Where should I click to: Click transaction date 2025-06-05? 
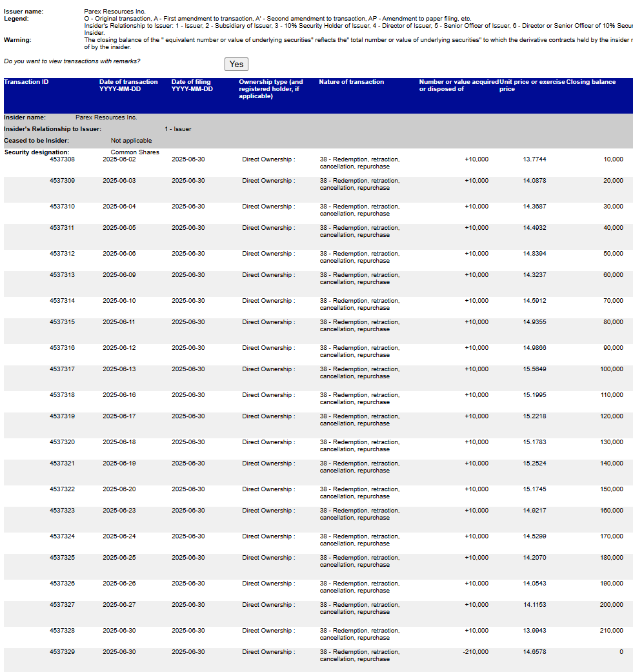pos(119,228)
